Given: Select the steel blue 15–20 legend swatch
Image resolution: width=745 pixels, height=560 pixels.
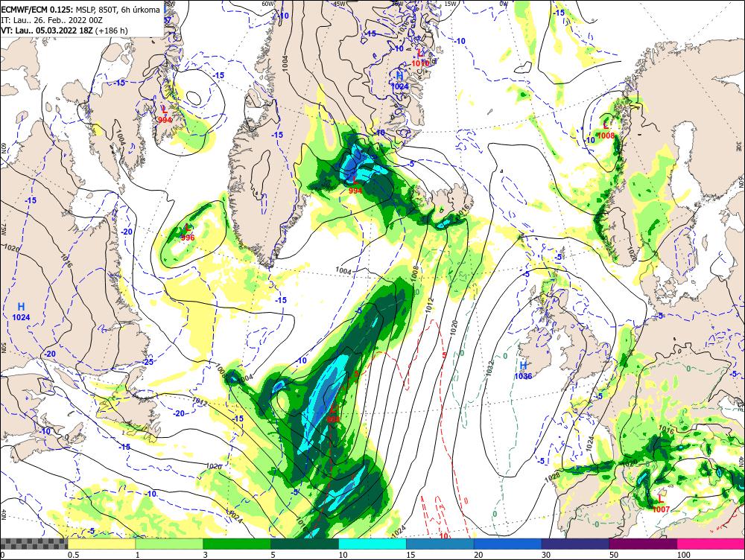Looking at the screenshot, I should click(x=440, y=544).
